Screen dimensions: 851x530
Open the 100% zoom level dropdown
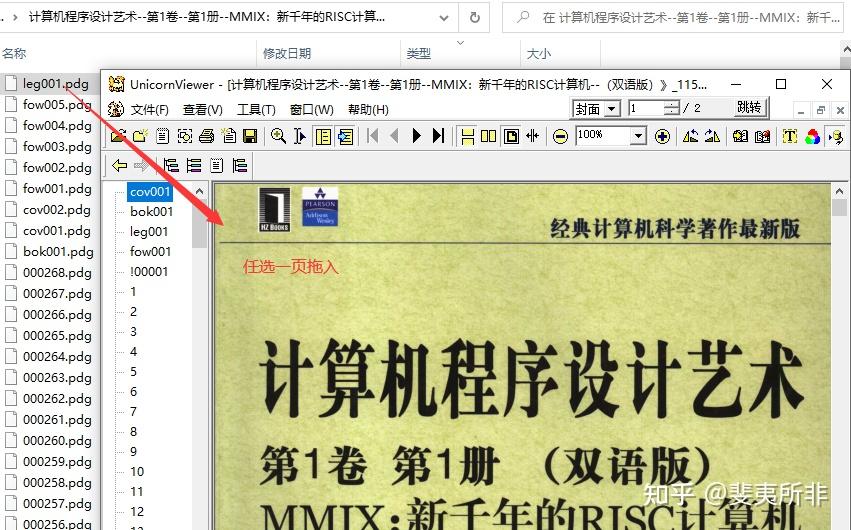pyautogui.click(x=639, y=136)
